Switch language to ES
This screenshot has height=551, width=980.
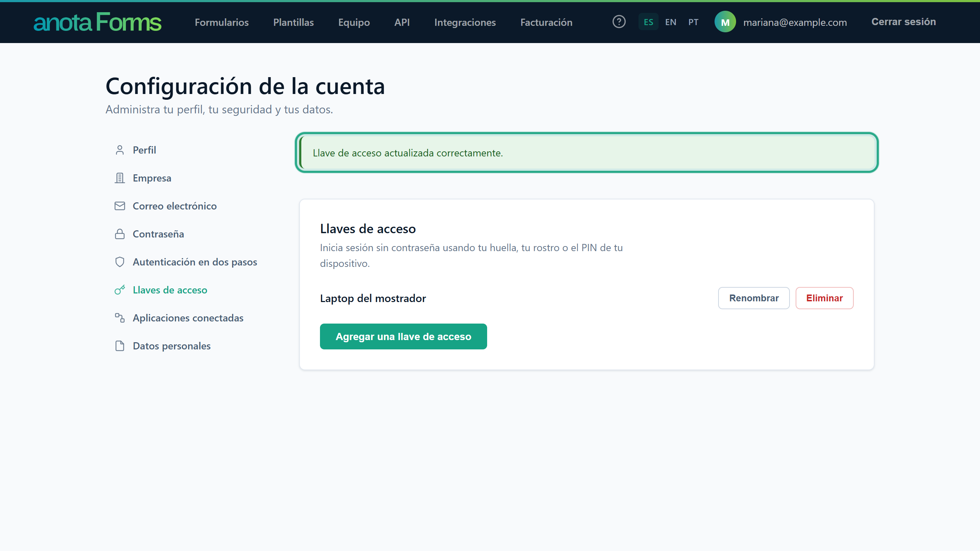pyautogui.click(x=648, y=22)
